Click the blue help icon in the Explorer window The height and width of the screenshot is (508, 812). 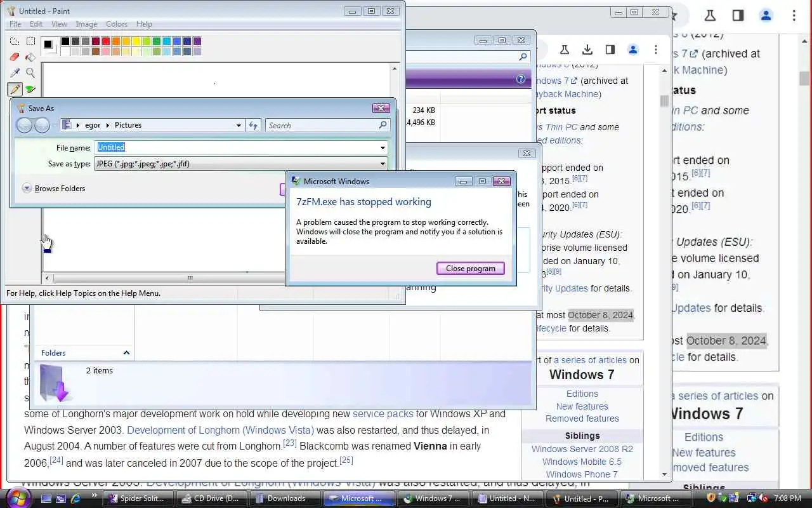[x=521, y=79]
